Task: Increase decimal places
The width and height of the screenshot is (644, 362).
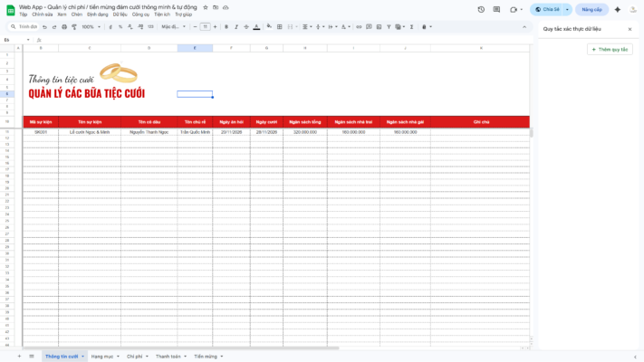Action: (x=140, y=26)
